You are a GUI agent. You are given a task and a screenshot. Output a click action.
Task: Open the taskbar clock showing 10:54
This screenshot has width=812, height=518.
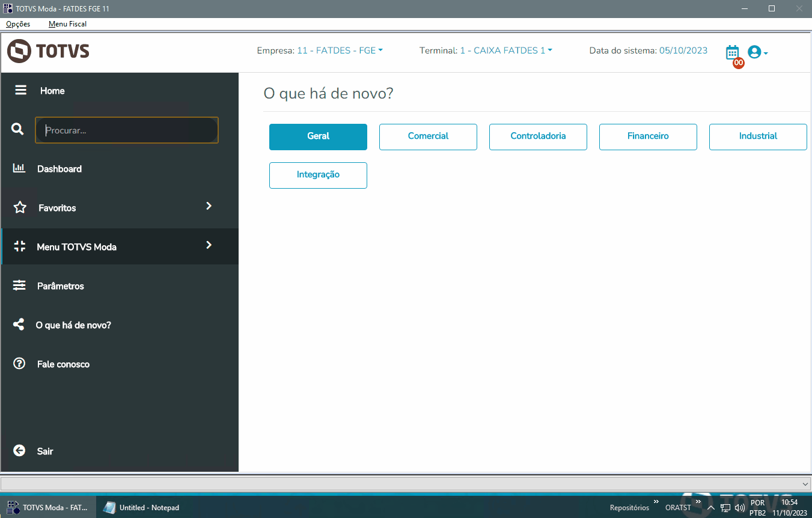click(790, 508)
